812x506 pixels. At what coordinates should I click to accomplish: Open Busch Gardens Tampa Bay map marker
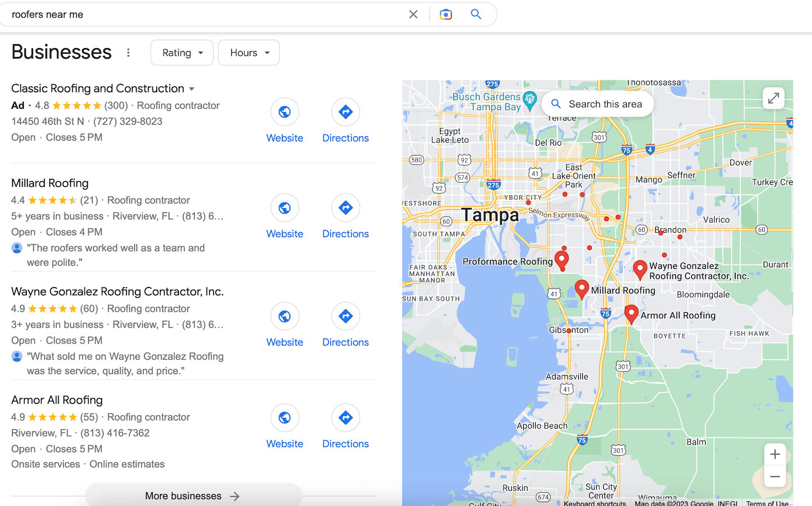[529, 100]
